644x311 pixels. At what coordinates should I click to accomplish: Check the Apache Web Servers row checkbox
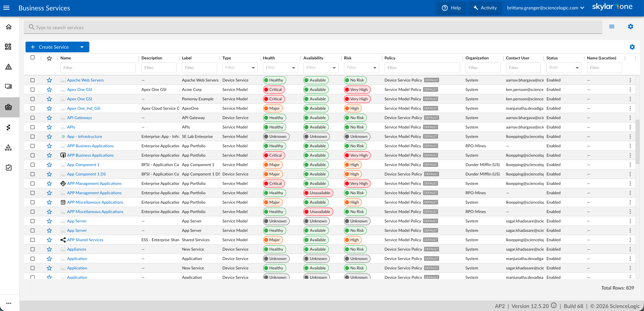33,80
